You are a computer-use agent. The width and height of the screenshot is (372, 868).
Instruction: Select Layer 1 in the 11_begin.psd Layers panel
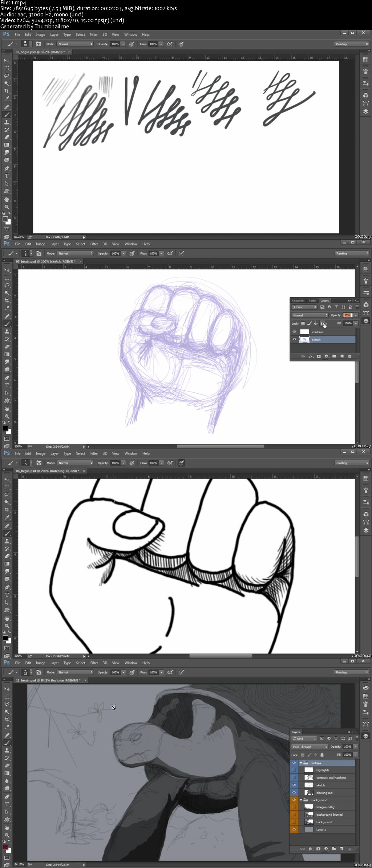tap(326, 830)
